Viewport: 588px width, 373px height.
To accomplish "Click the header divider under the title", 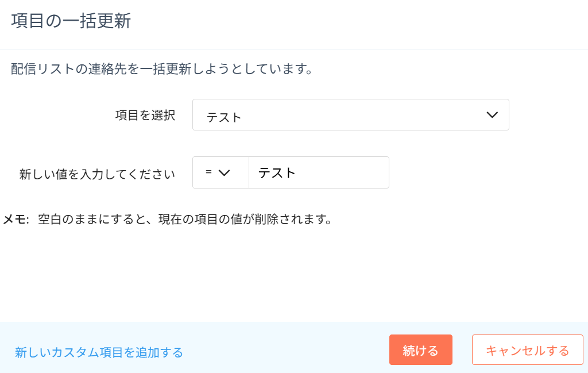I will click(294, 50).
